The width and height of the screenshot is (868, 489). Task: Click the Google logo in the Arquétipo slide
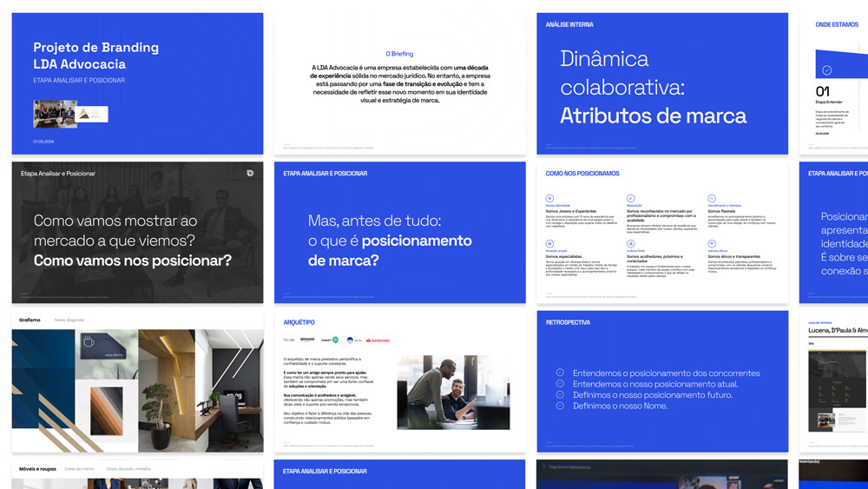point(289,340)
